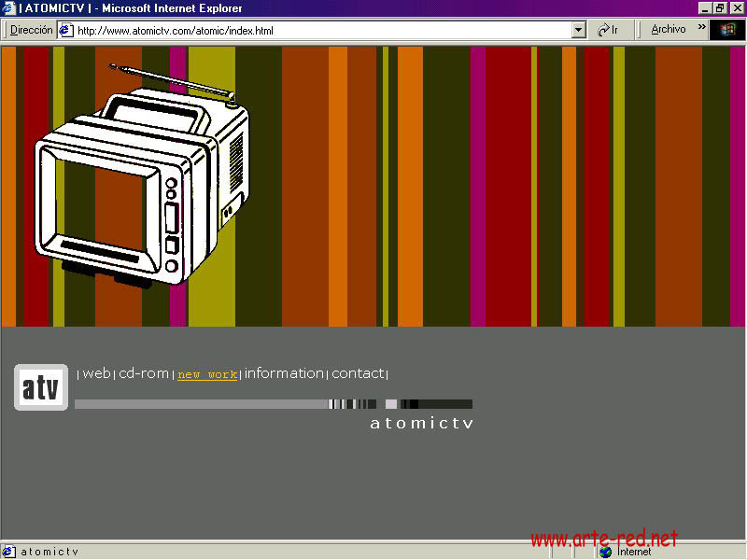Click the gray loading progress bar

tap(201, 404)
